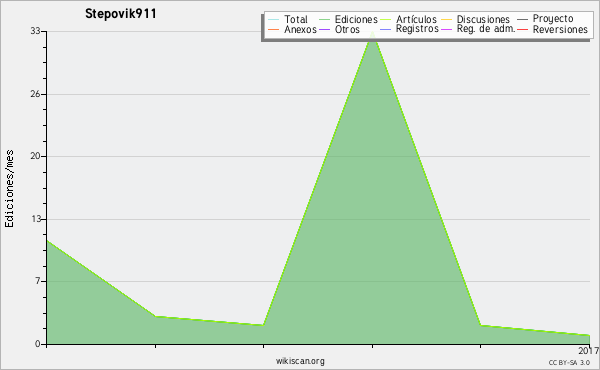Click the Otros legend entry

(x=339, y=29)
